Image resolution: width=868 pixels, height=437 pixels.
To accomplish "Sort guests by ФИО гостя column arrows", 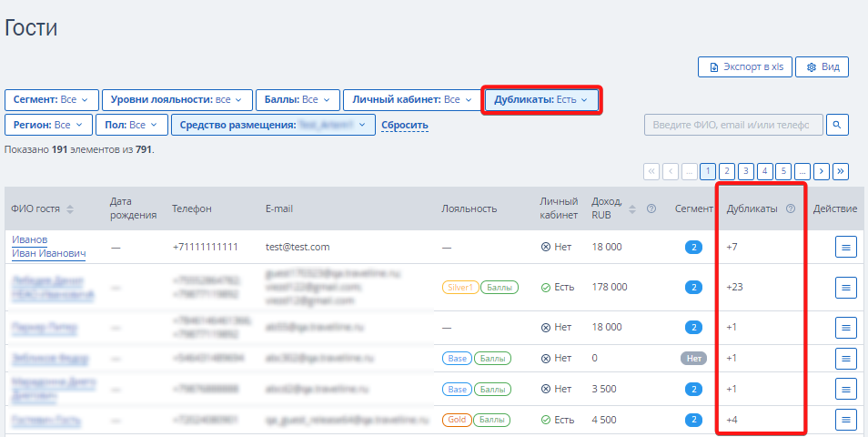I will point(70,208).
